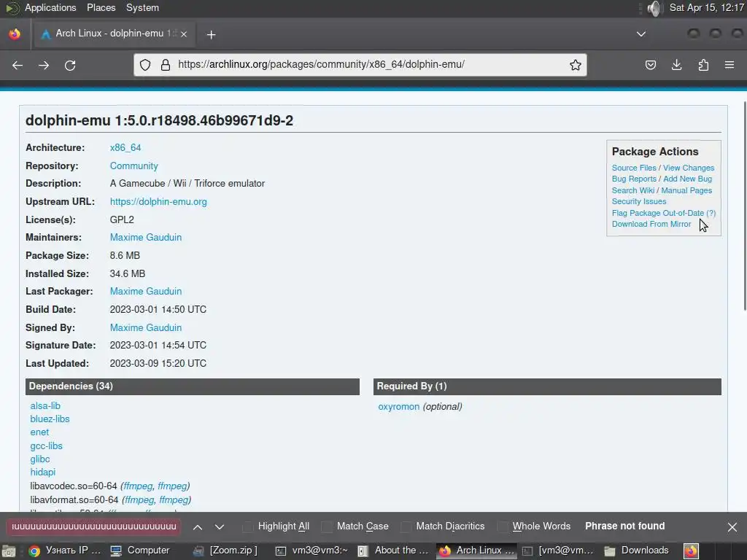Save page to Pocket
Screen dimensions: 747x560
[x=650, y=65]
